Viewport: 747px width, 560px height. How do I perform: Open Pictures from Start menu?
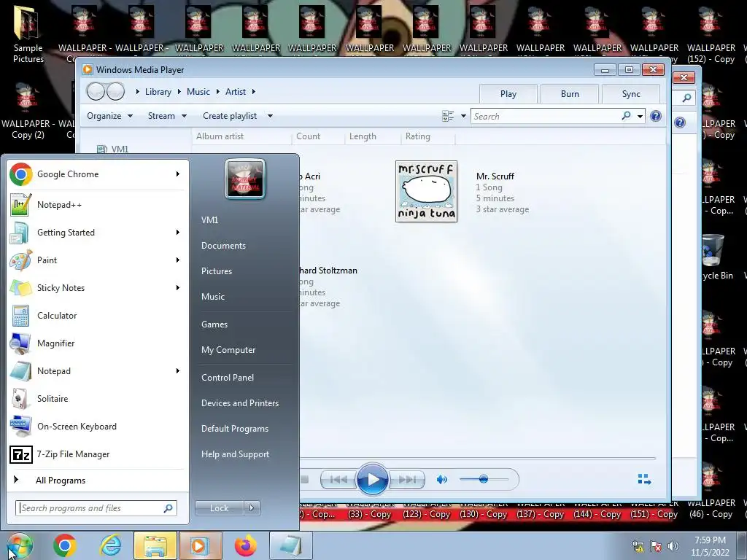[217, 271]
